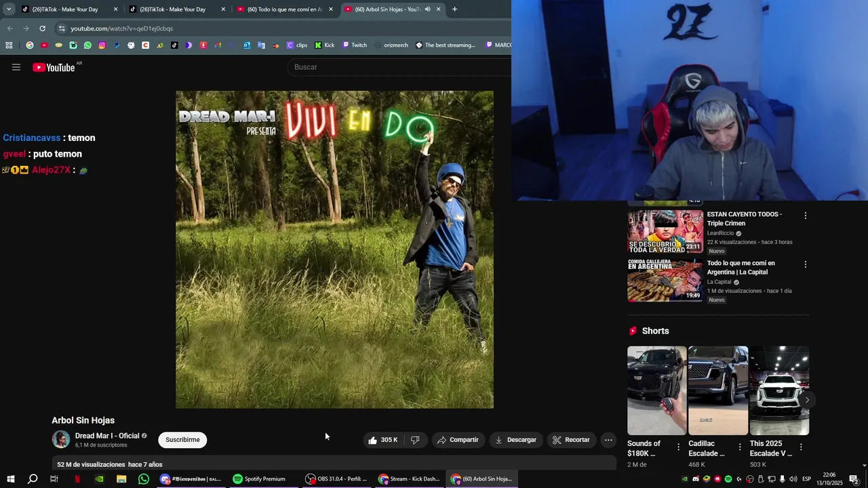Image resolution: width=868 pixels, height=488 pixels.
Task: Open options for Sounds of $180K short
Action: 678,447
